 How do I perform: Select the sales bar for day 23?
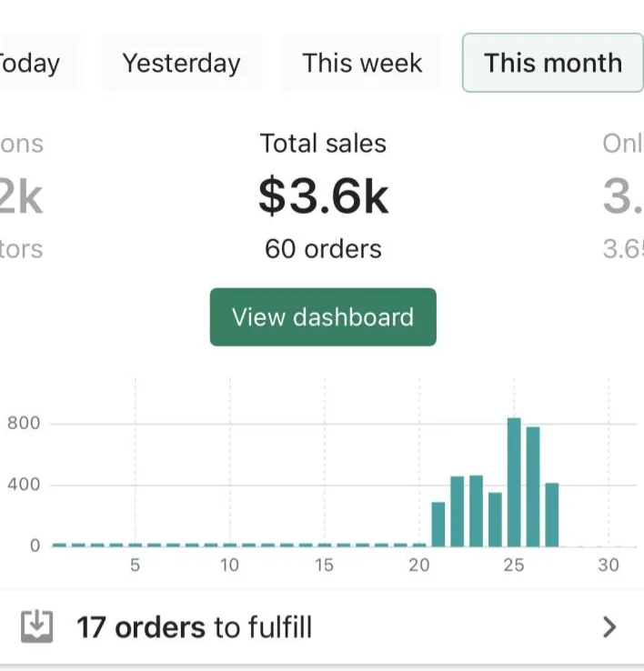(476, 511)
